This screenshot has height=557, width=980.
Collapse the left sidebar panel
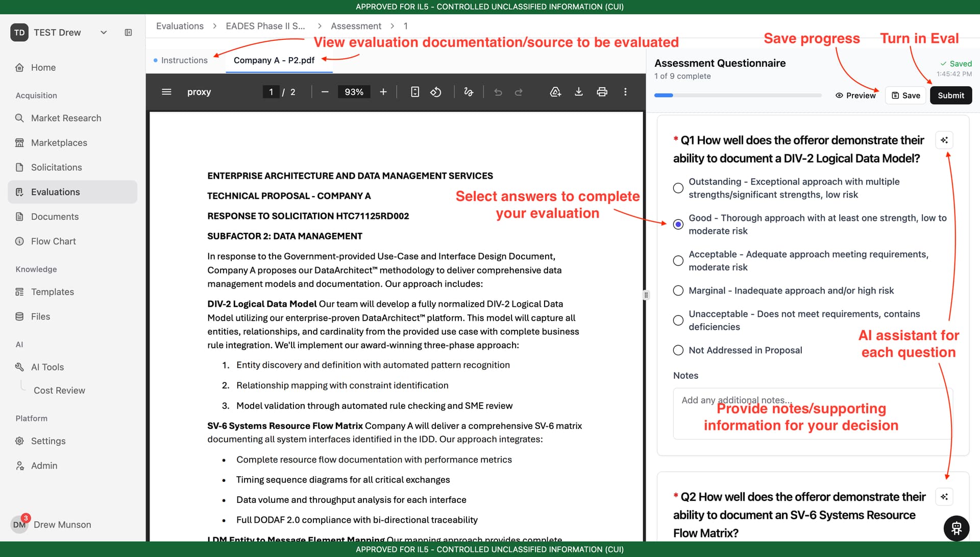[x=128, y=33]
